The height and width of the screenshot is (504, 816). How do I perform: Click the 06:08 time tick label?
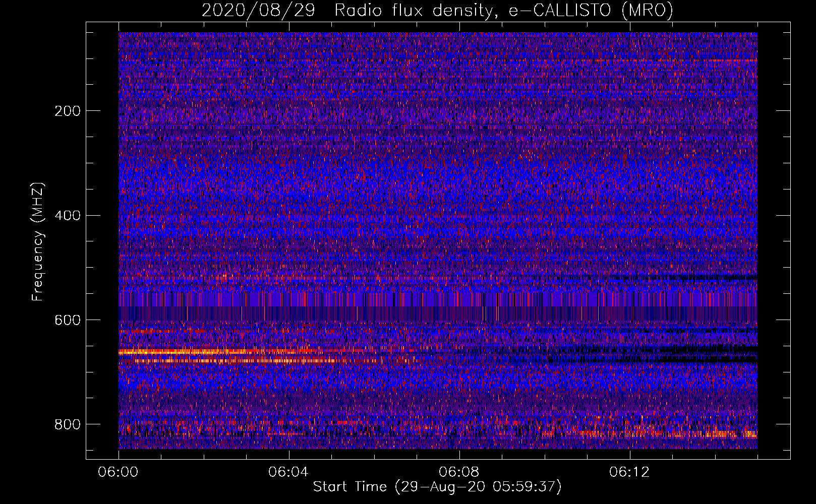[458, 472]
